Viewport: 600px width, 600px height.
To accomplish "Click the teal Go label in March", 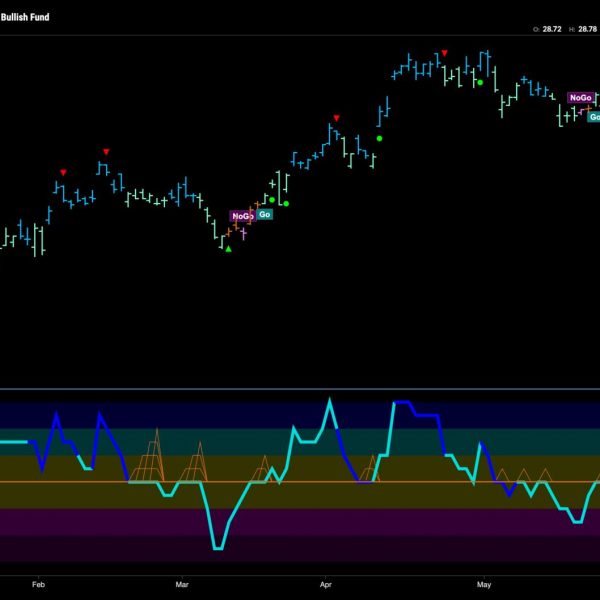I will pos(265,214).
